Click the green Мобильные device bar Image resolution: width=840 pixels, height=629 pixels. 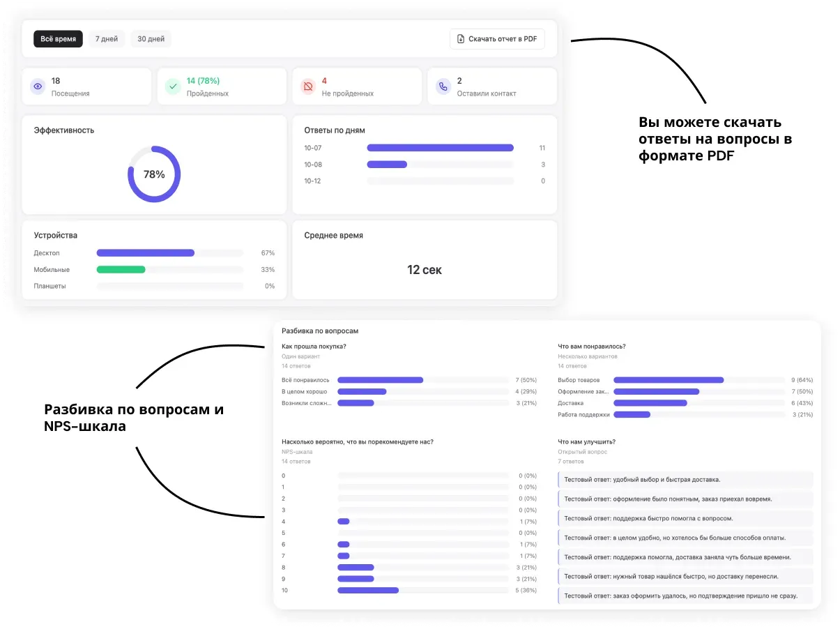tap(121, 269)
